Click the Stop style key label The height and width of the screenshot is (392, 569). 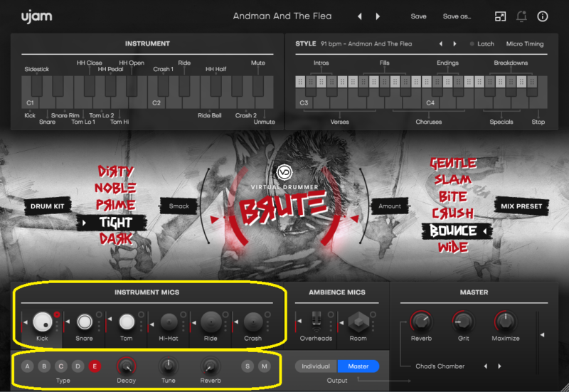538,122
